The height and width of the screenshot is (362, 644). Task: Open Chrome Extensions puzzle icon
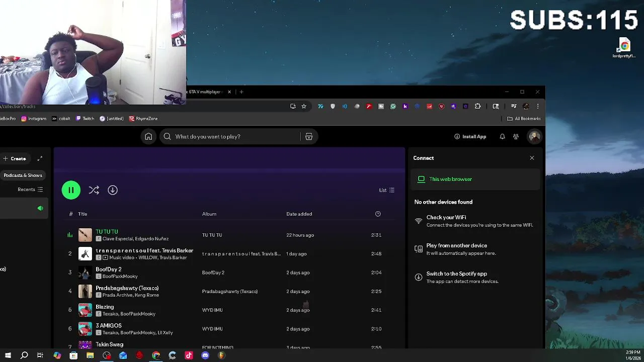[x=477, y=106]
